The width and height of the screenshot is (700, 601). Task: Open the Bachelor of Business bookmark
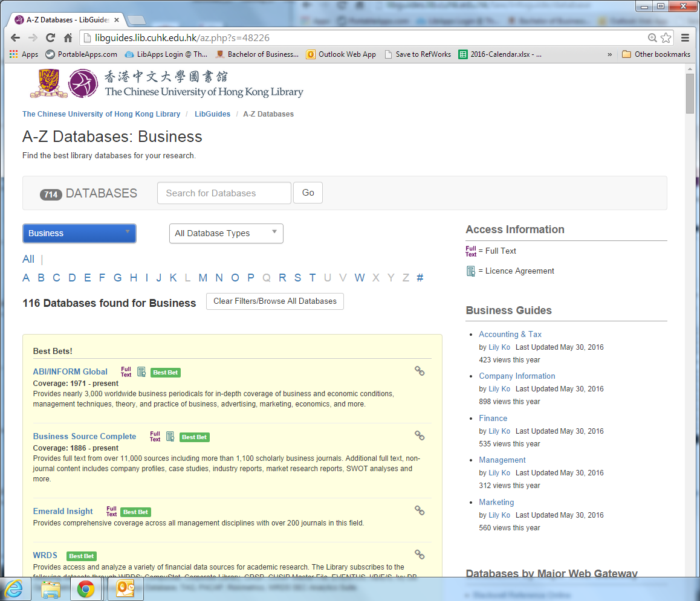[x=257, y=54]
